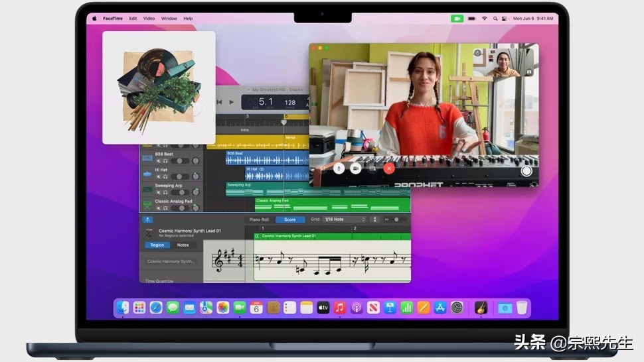Turn off camera in FaceTime call
644x362 pixels.
356,168
